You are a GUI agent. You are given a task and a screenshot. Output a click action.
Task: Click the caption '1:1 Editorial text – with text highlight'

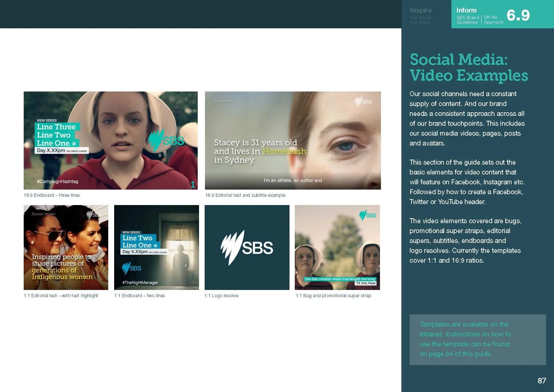(x=61, y=296)
